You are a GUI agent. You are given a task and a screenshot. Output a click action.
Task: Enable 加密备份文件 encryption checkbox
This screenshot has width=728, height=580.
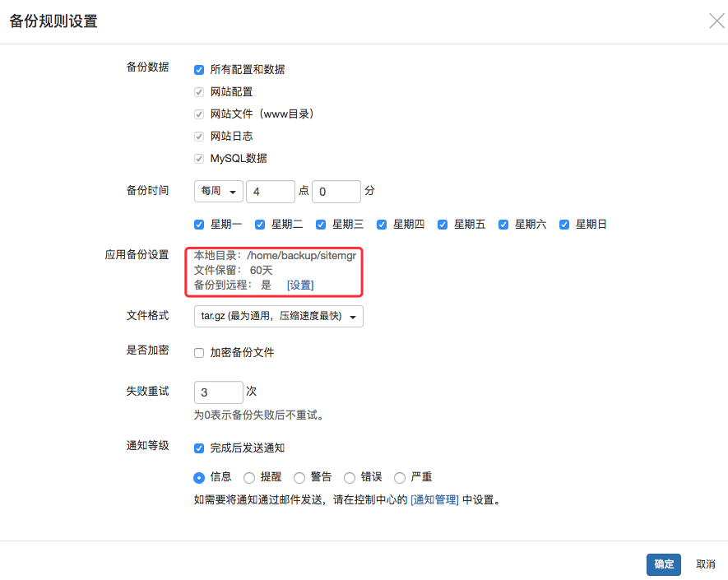(199, 353)
